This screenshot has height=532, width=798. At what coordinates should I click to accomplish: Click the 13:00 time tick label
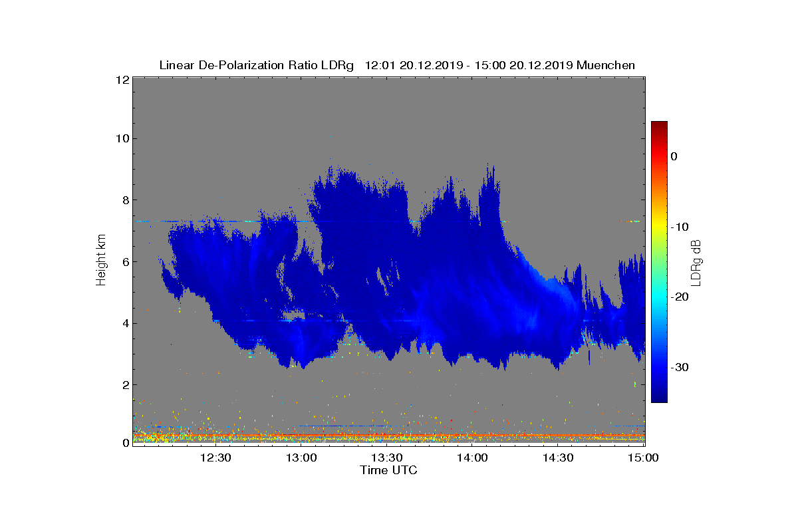pos(301,458)
